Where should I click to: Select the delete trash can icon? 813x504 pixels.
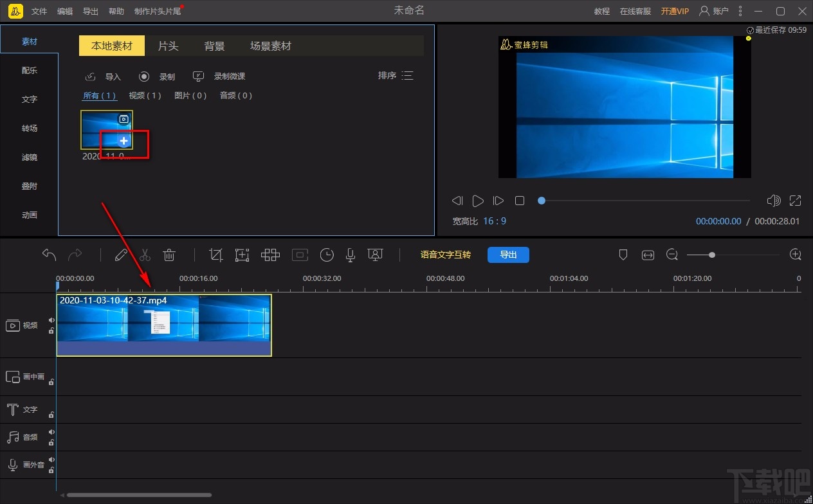tap(169, 255)
